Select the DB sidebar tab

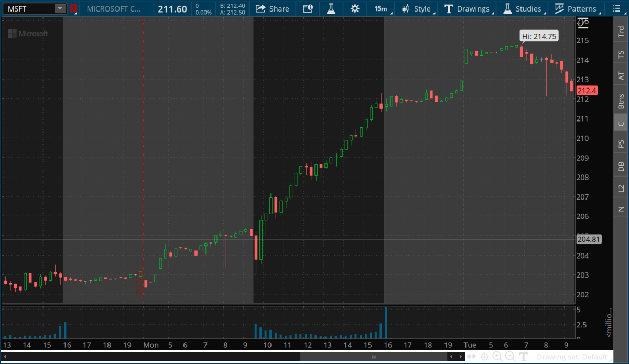point(621,166)
